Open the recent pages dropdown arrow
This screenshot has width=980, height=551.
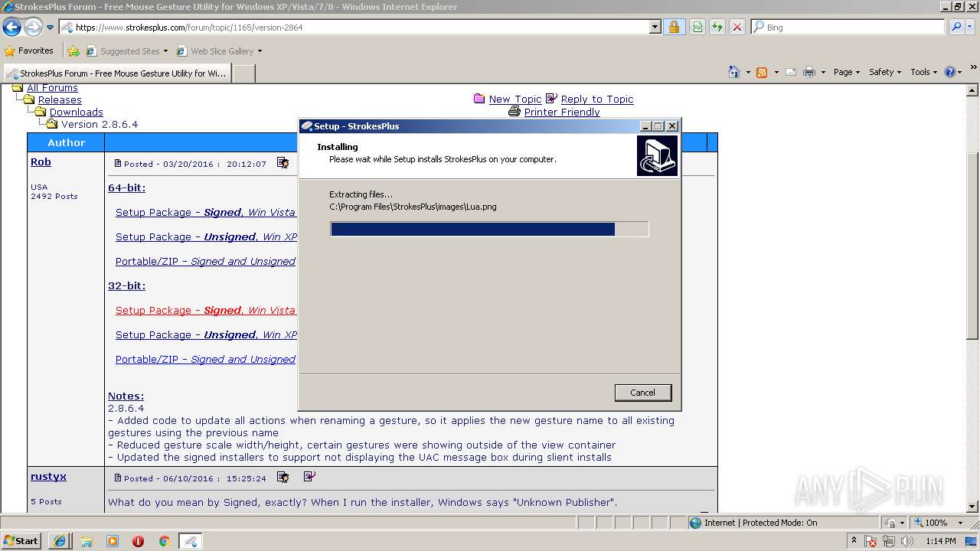(x=51, y=28)
